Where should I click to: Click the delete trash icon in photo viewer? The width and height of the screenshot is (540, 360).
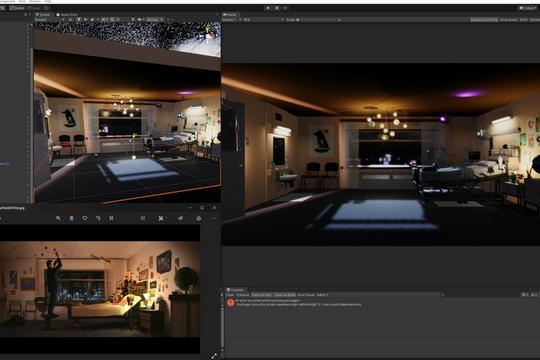pos(72,218)
